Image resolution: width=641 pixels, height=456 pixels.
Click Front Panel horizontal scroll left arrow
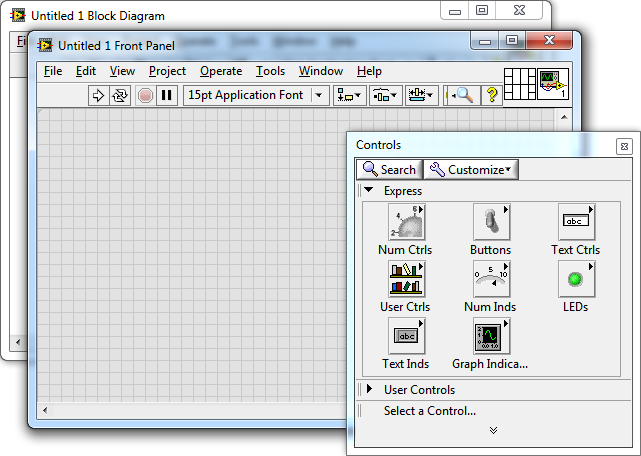[x=45, y=410]
